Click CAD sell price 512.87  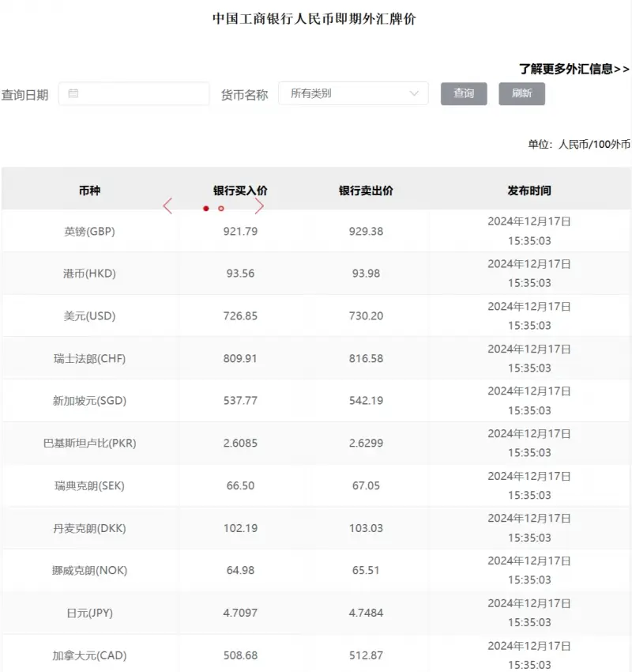click(x=366, y=655)
